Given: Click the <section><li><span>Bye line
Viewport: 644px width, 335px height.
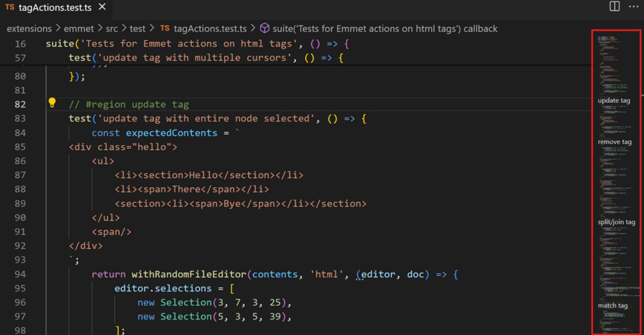Looking at the screenshot, I should point(241,204).
